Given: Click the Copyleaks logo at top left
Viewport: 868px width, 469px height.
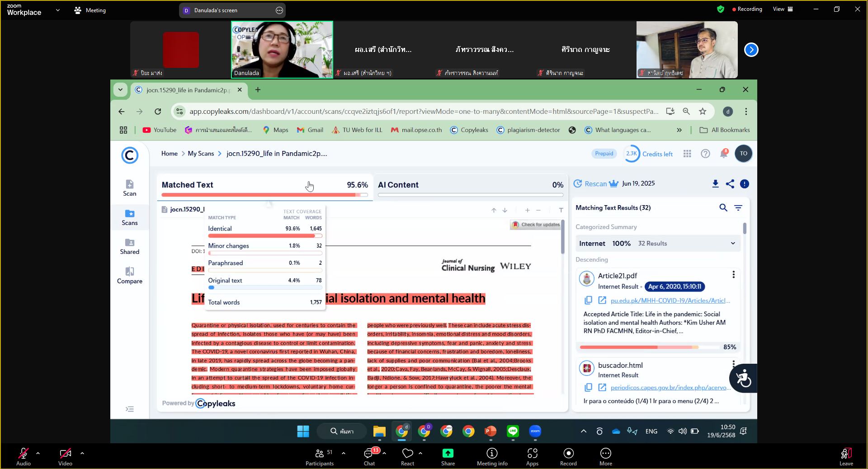Looking at the screenshot, I should [130, 155].
